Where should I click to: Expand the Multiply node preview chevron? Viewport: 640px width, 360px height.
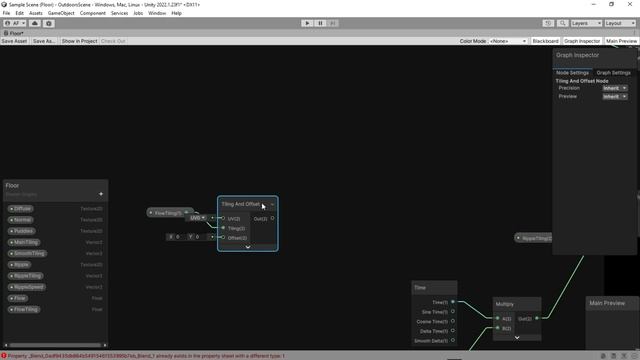point(517,338)
